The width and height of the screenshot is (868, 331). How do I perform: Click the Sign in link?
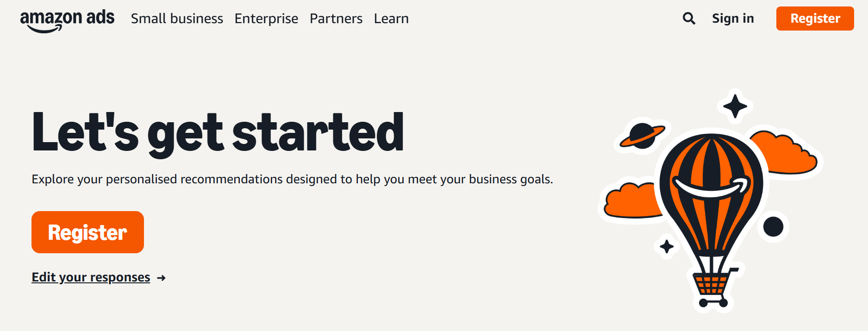coord(733,19)
